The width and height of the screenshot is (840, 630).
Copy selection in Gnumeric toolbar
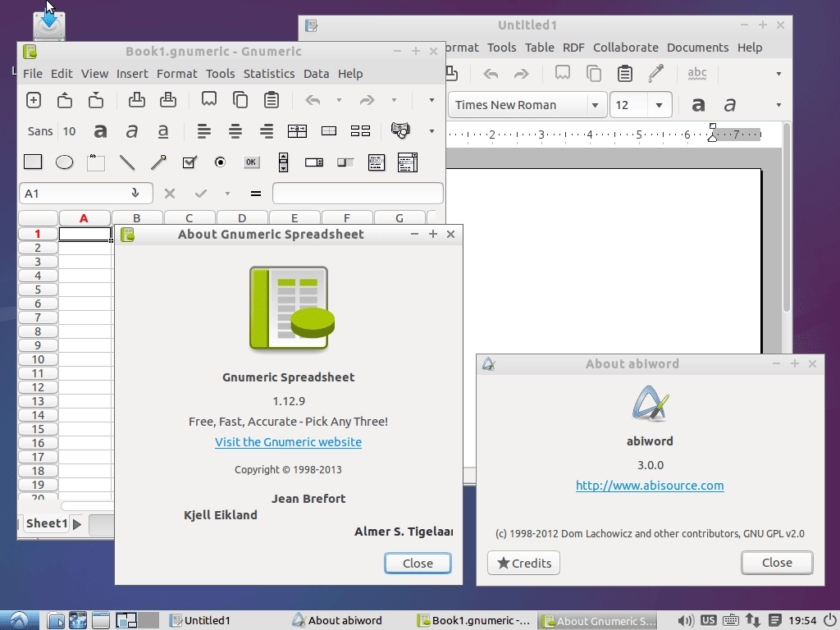240,100
